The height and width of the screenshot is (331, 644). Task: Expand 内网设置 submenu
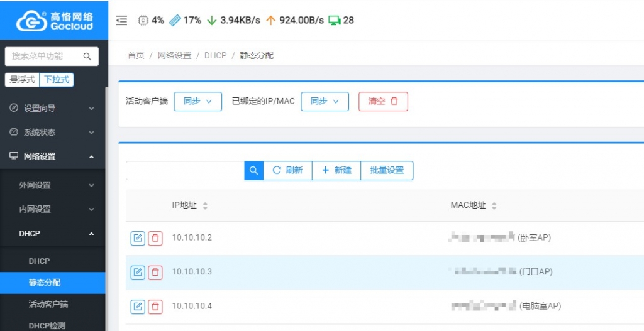coord(53,209)
